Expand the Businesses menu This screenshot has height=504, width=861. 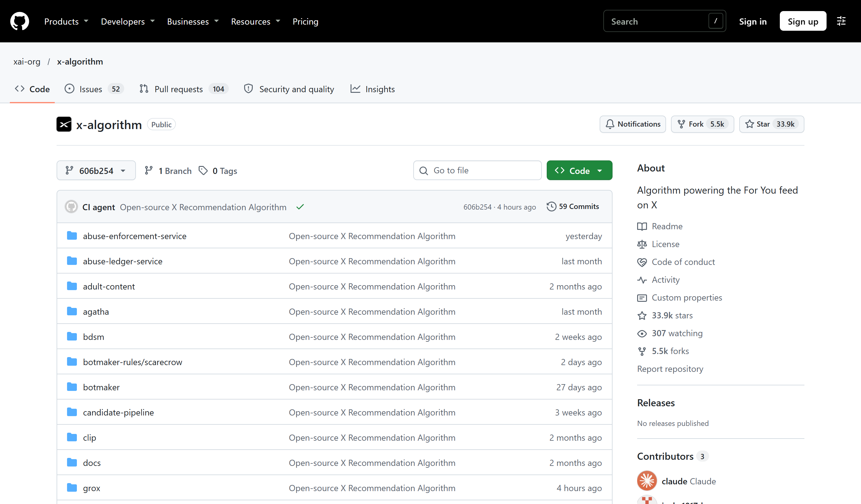click(193, 22)
